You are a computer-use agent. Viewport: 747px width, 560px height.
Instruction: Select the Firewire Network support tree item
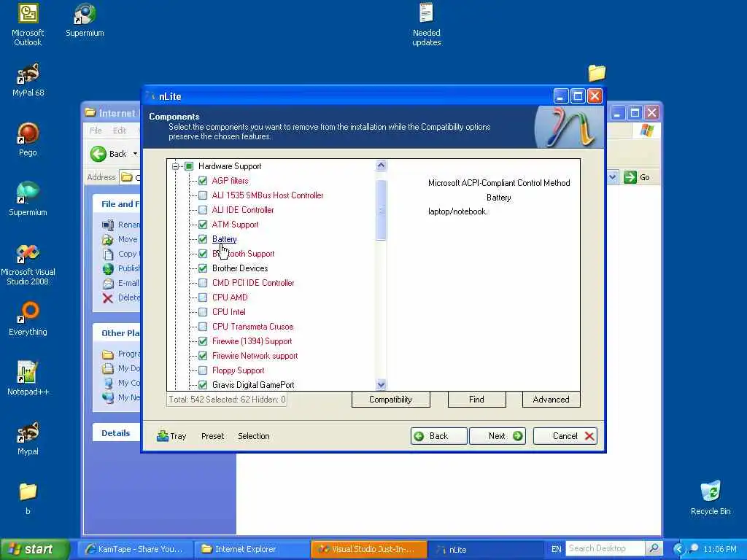click(x=255, y=356)
